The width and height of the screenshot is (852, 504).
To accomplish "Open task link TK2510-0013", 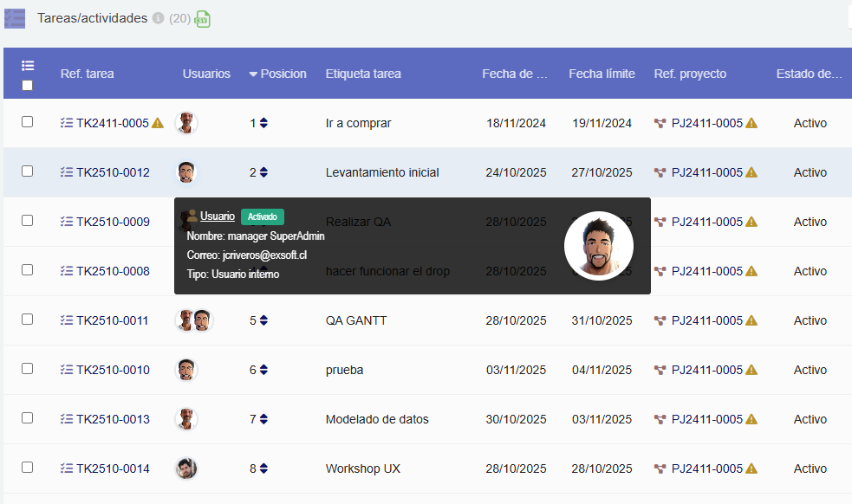I will coord(113,419).
